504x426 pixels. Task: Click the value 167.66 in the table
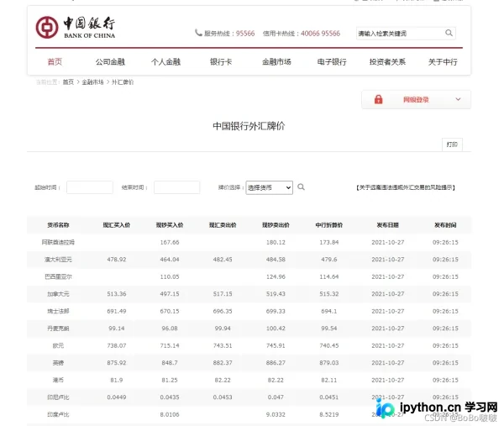tap(170, 242)
